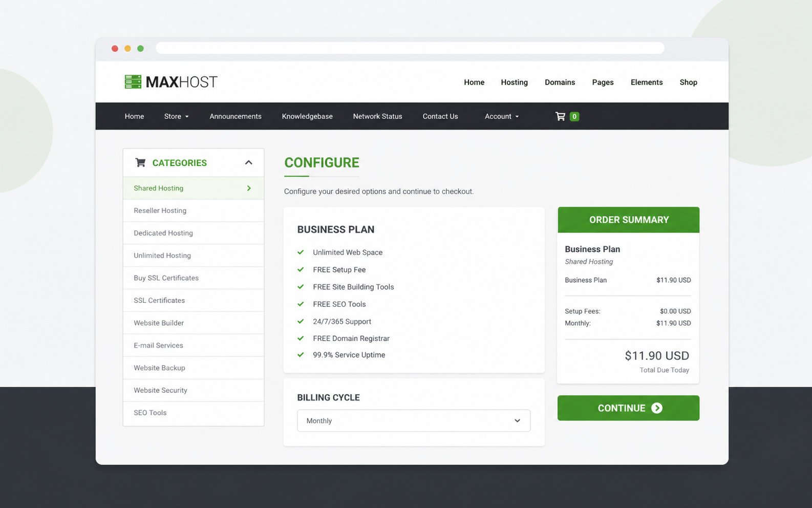This screenshot has width=812, height=508.
Task: Click the 'Setup Fees:' label
Action: (583, 311)
